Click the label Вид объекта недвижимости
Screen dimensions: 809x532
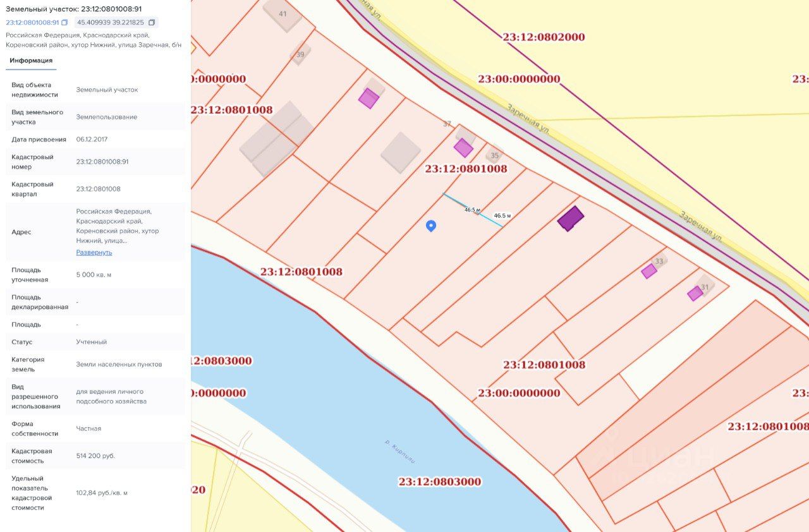point(35,90)
